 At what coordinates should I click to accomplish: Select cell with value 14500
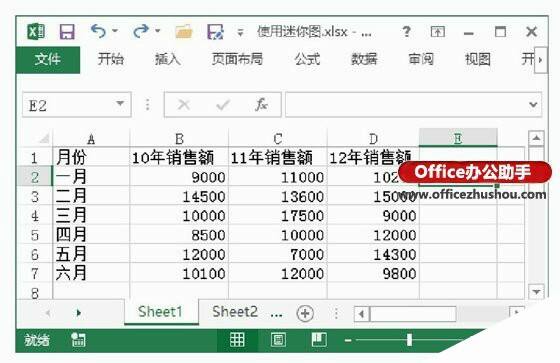pyautogui.click(x=179, y=197)
